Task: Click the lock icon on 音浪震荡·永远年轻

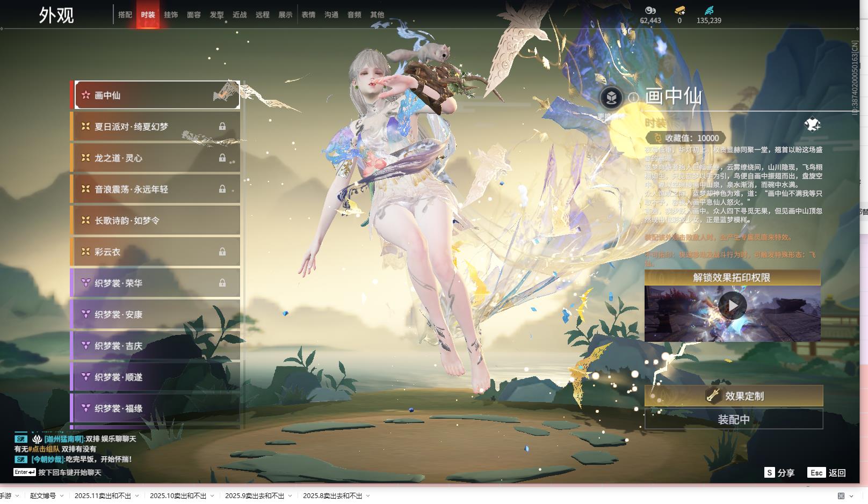Action: pos(222,189)
